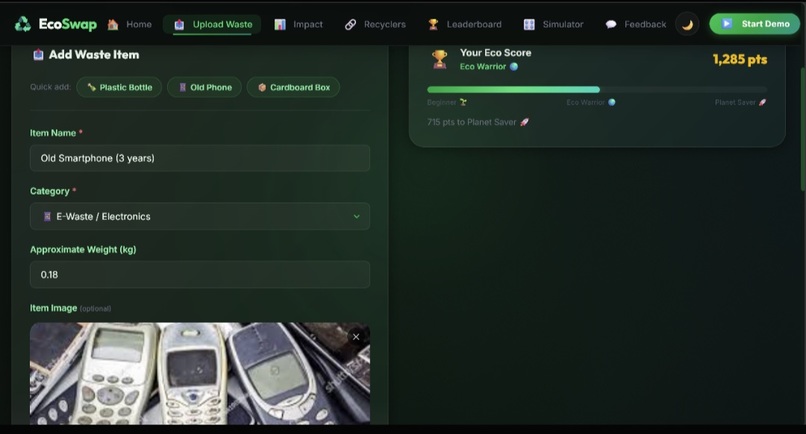Image resolution: width=806 pixels, height=434 pixels.
Task: Click the play icon in Start Demo
Action: pos(726,24)
